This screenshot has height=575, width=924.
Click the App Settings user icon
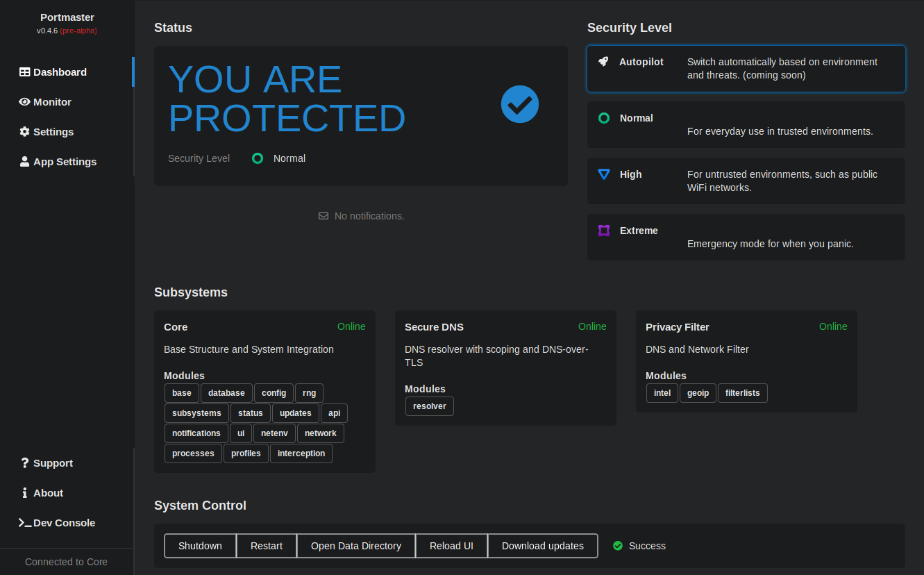pos(24,162)
